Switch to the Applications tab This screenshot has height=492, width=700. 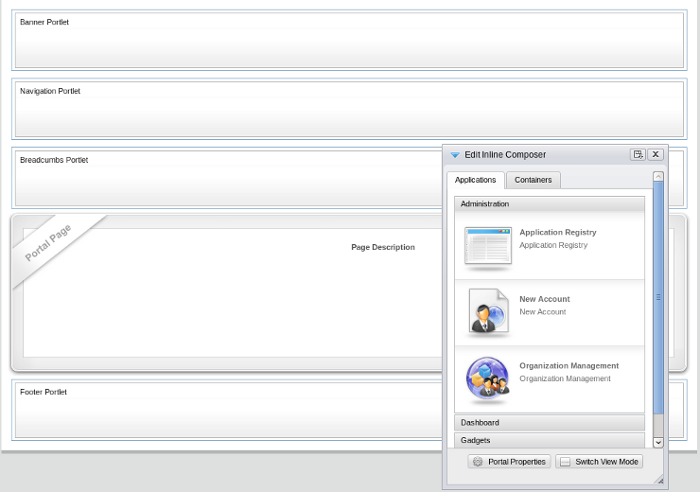475,180
